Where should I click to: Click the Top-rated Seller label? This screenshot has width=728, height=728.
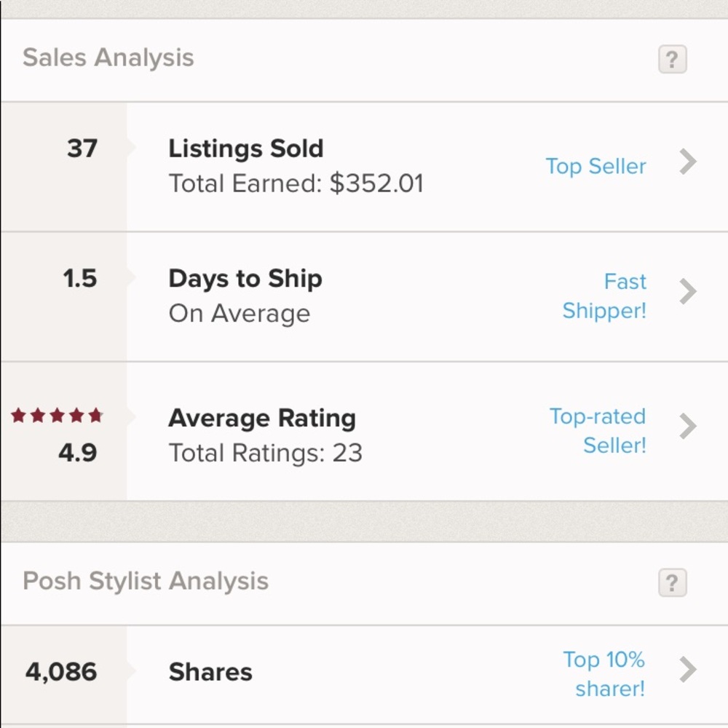pos(597,430)
